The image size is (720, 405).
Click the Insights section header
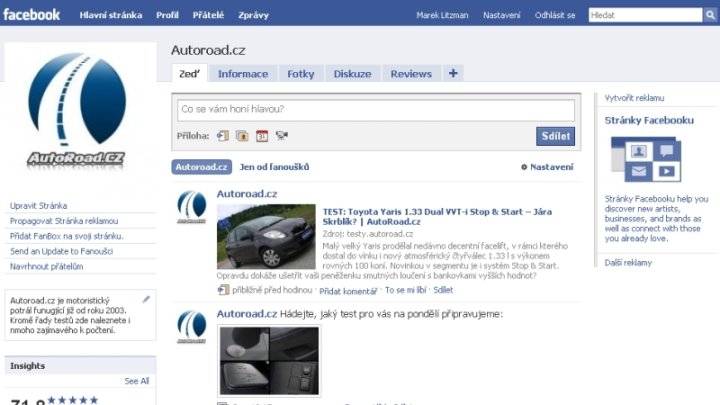tap(80, 366)
